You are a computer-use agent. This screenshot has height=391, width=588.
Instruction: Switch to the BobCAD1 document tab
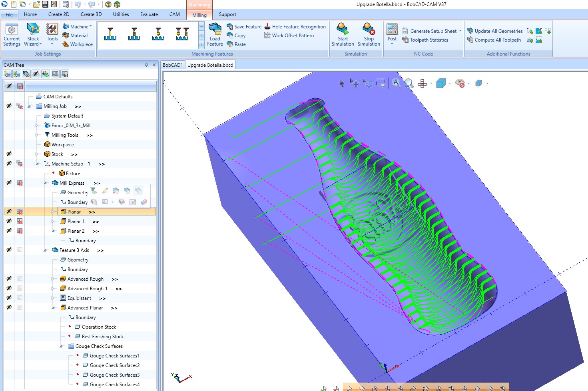coord(173,65)
